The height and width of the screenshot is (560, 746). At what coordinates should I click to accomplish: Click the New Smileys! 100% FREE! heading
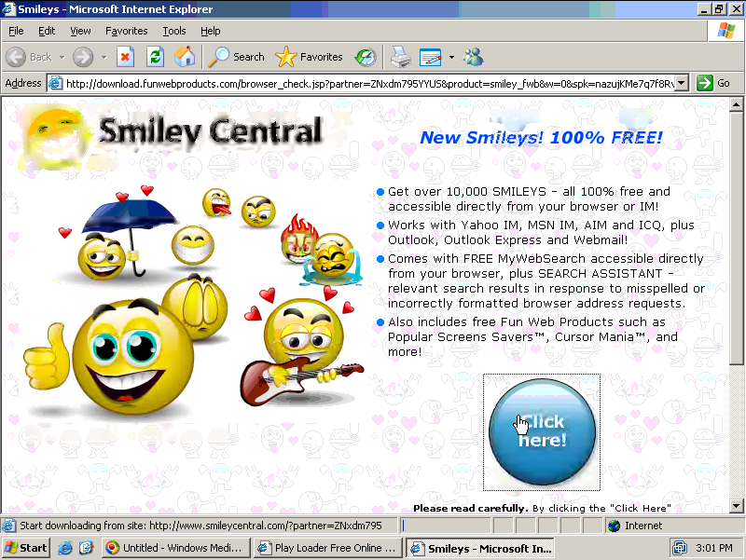[541, 138]
